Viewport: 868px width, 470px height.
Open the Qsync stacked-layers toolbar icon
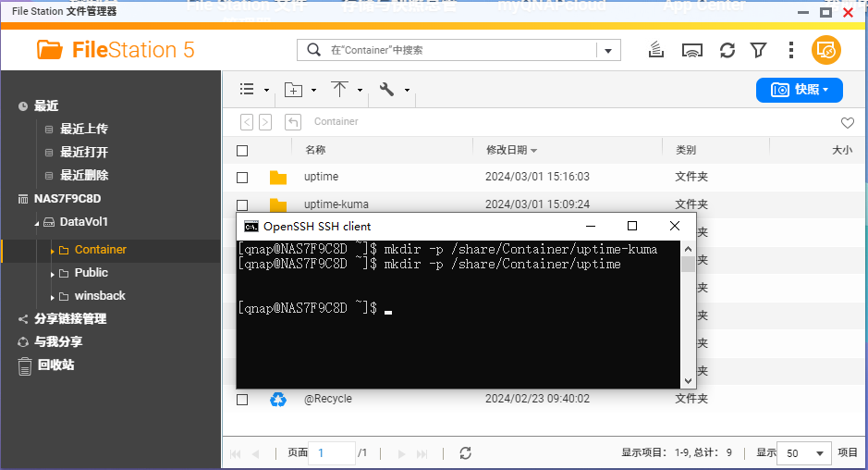(656, 50)
